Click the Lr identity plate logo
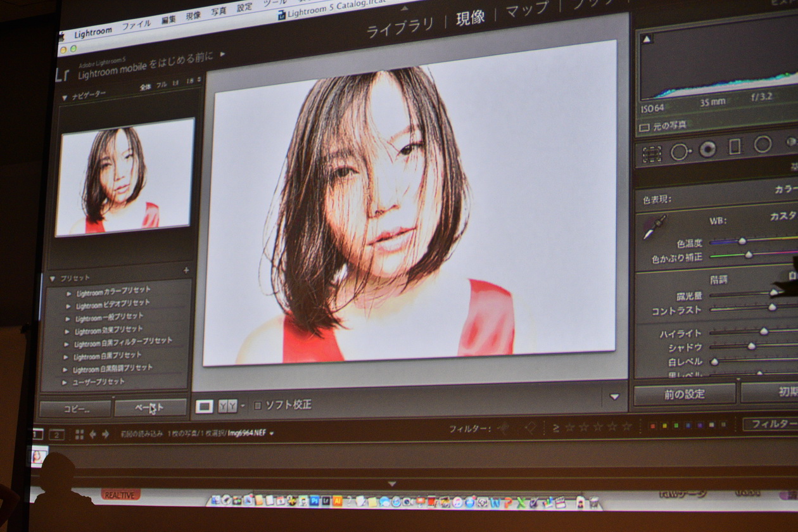The width and height of the screenshot is (798, 532). coord(62,76)
